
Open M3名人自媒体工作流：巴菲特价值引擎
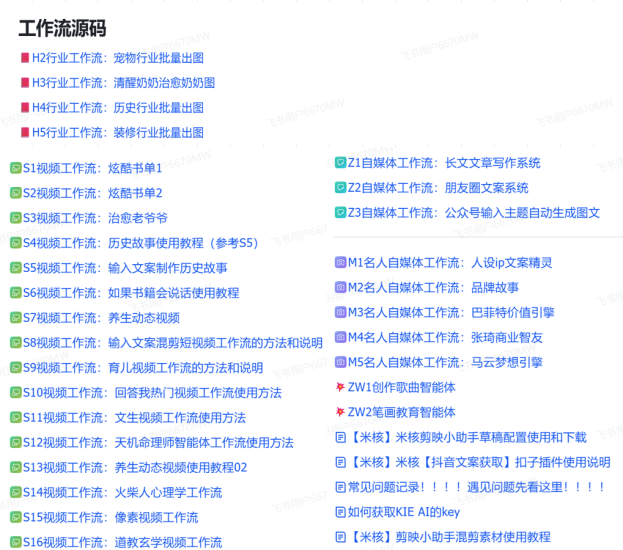pyautogui.click(x=451, y=312)
